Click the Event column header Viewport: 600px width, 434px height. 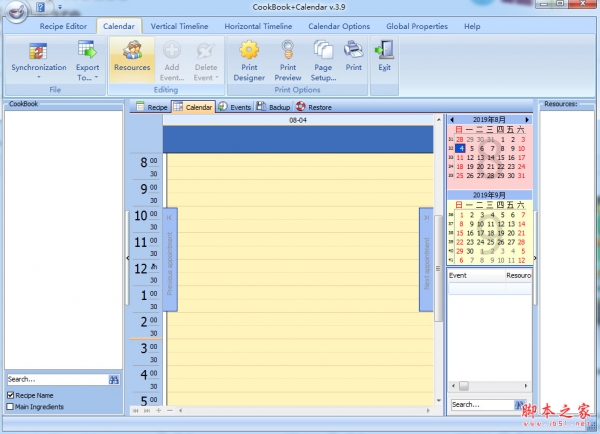(x=476, y=276)
